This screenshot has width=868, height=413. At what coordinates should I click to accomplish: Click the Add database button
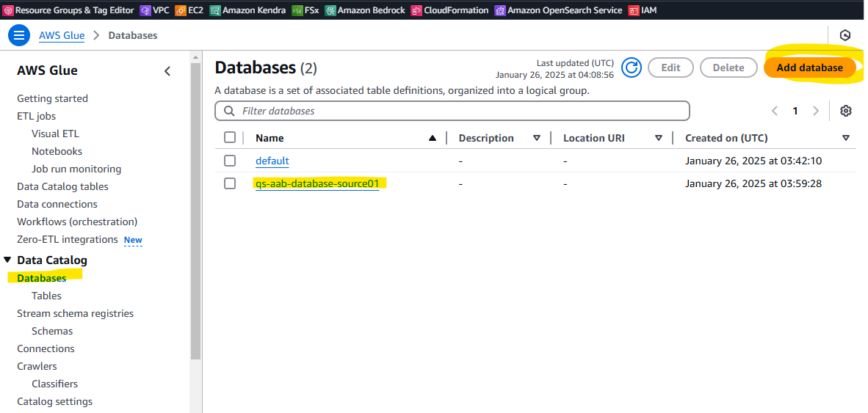coord(809,68)
